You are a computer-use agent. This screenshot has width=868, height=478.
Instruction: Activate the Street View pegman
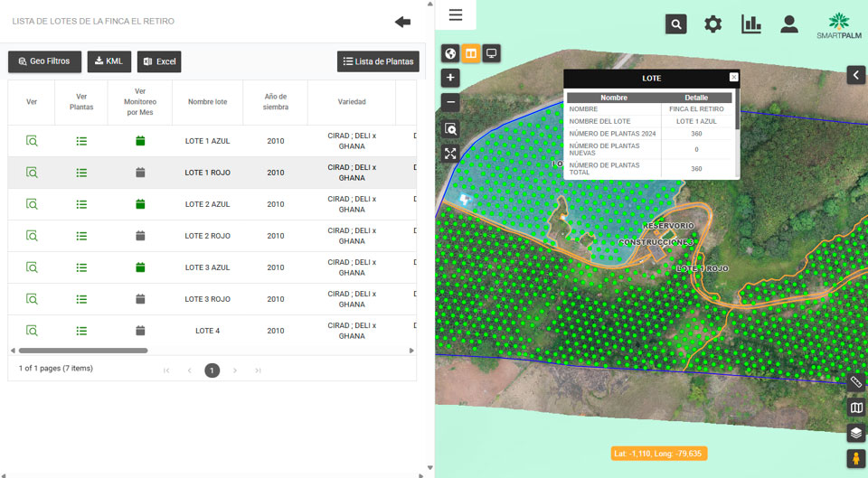click(855, 459)
